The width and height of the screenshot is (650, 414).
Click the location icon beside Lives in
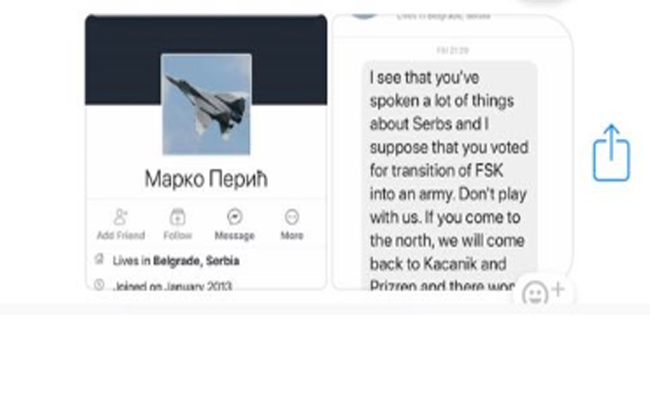click(x=99, y=259)
